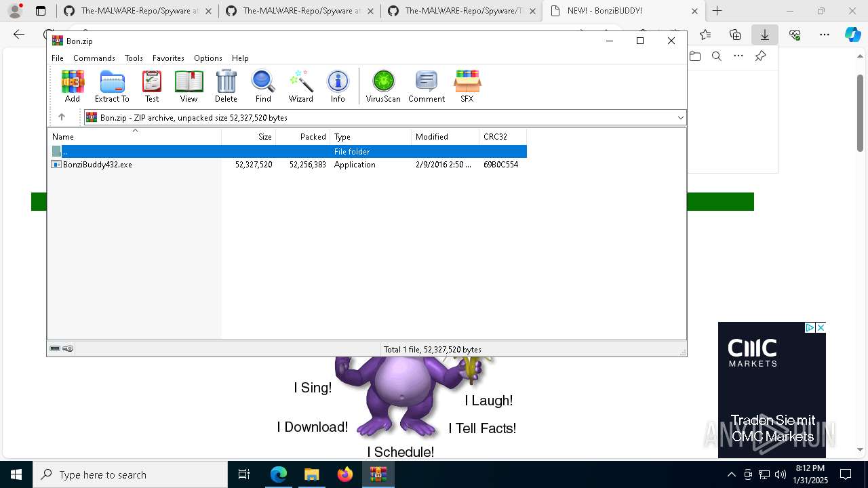This screenshot has height=488, width=868.
Task: Sort files by Packed column
Action: tap(303, 136)
